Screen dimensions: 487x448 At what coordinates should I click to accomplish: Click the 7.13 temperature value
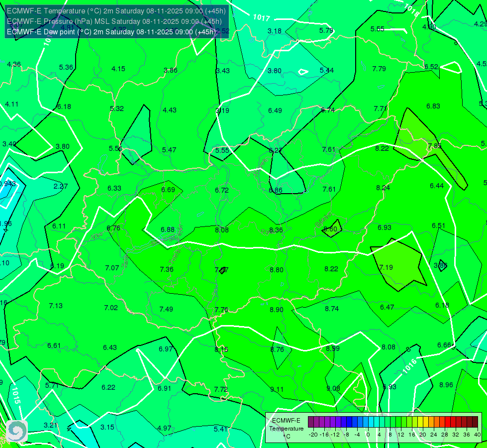[56, 306]
